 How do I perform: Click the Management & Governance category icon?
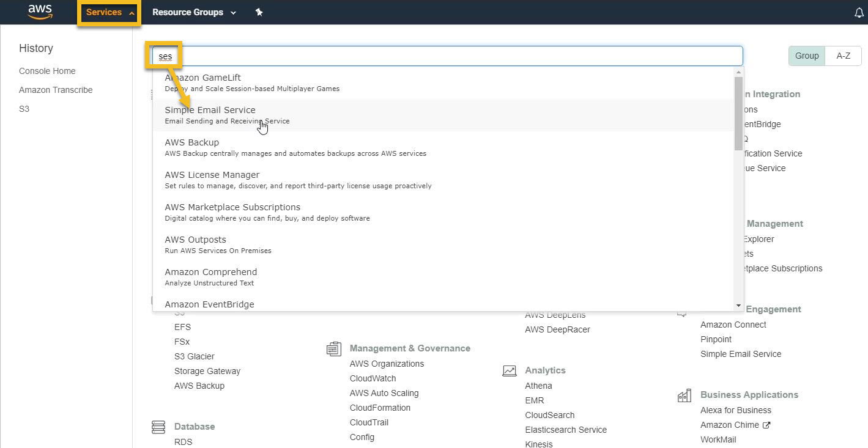tap(333, 349)
